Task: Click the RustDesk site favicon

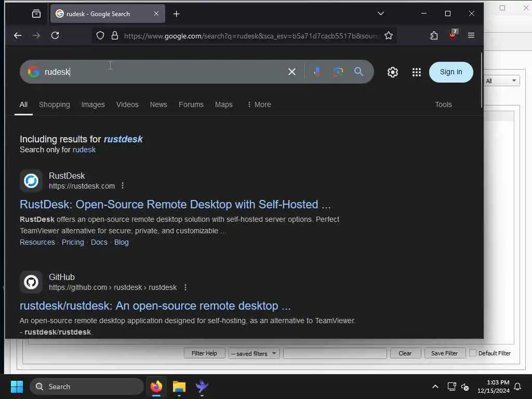Action: pos(31,180)
